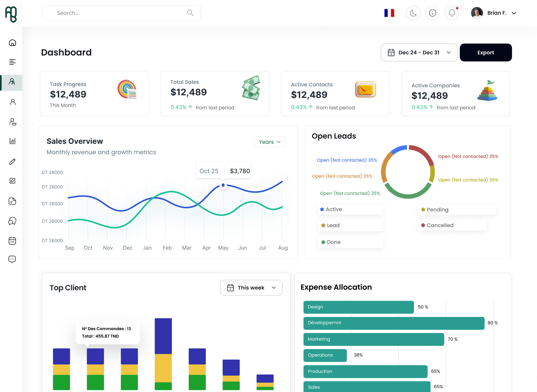Toggle the Pending legend item
537x392 pixels.
click(x=457, y=209)
